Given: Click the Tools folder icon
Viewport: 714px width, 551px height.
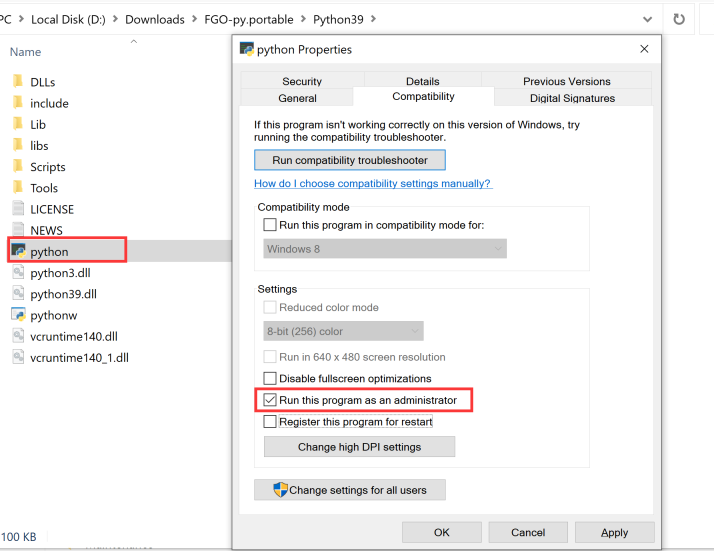Looking at the screenshot, I should pos(18,187).
